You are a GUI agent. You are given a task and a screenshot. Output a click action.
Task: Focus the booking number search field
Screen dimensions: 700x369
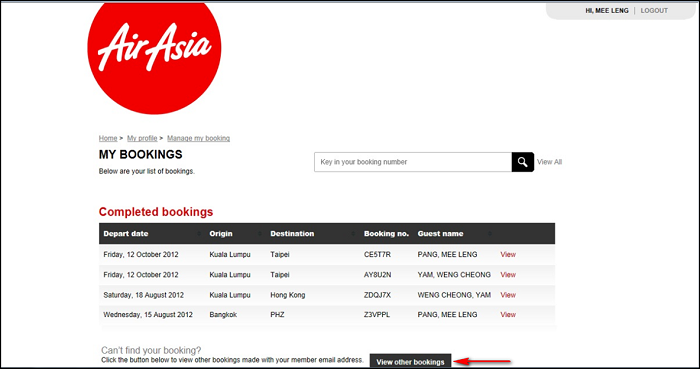click(x=413, y=162)
